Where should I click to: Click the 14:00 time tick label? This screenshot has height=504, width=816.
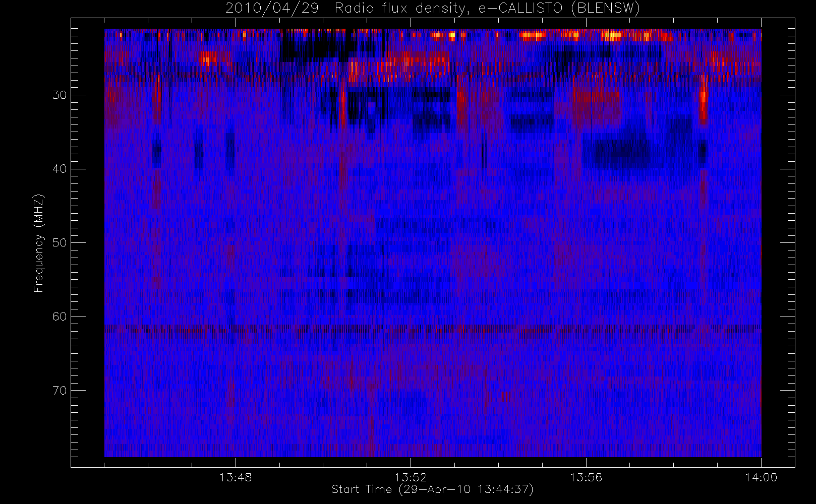pyautogui.click(x=761, y=477)
